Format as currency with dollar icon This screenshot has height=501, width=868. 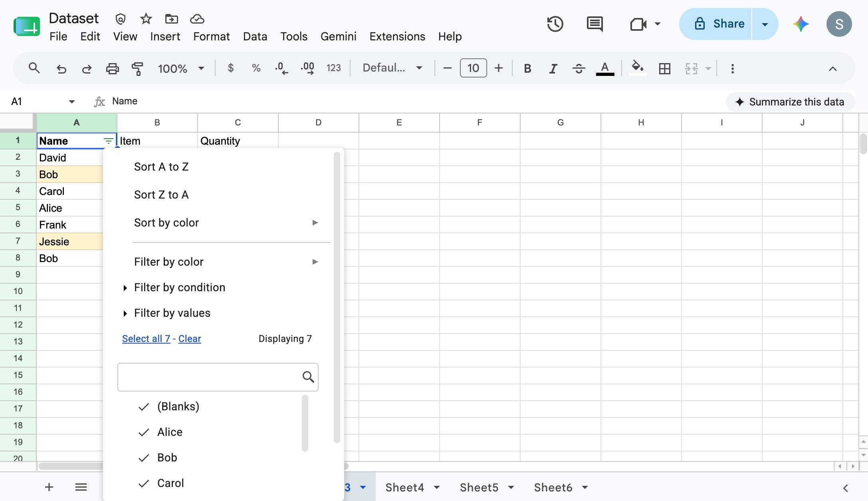pos(230,68)
